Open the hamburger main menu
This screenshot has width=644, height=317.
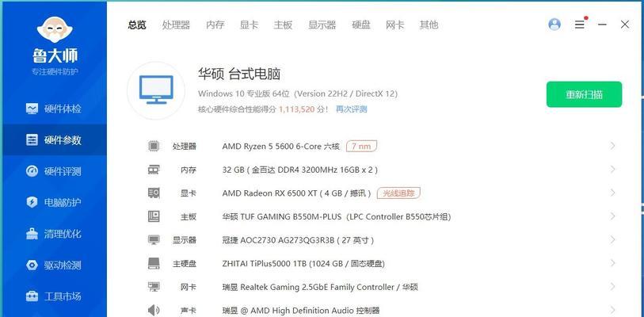[x=580, y=25]
